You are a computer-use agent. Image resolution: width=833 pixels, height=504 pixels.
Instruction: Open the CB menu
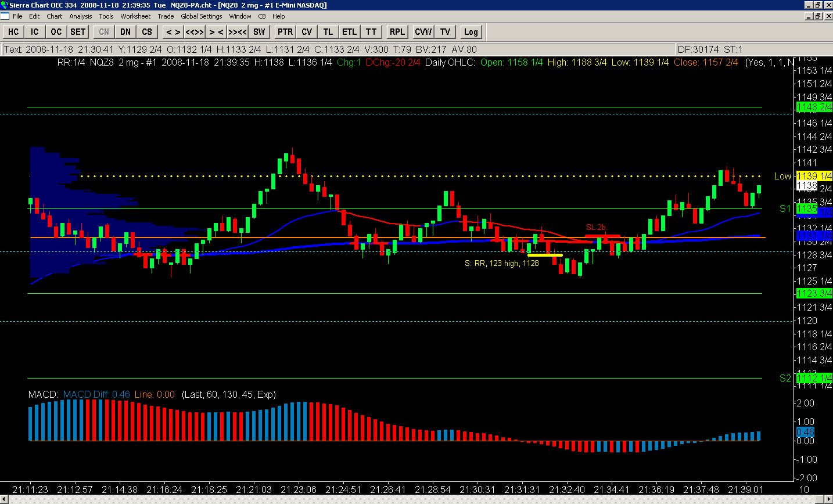tap(262, 16)
